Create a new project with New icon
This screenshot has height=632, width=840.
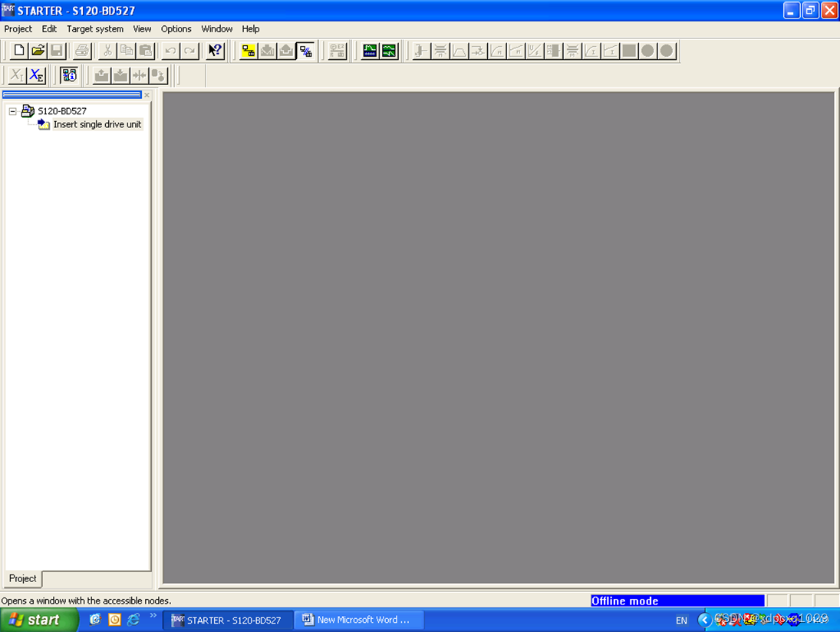[18, 51]
